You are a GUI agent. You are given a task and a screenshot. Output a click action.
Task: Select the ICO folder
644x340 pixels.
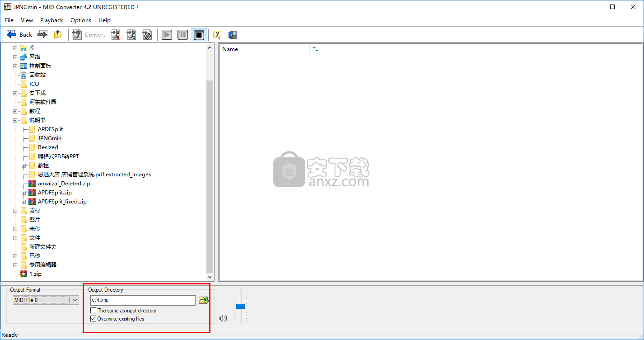click(34, 84)
